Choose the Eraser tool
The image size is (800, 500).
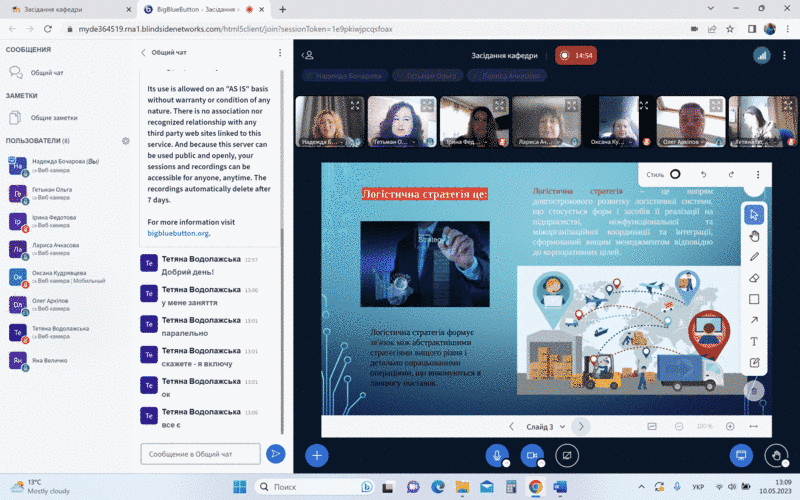755,278
